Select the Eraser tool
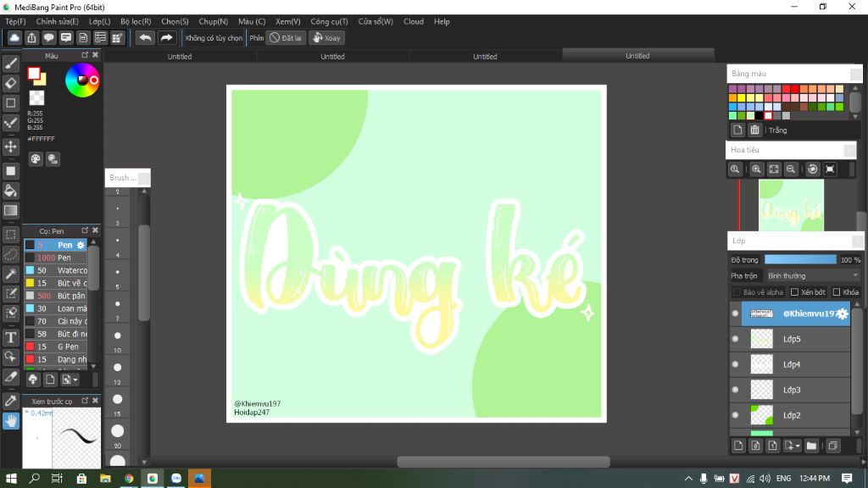Image resolution: width=868 pixels, height=488 pixels. pos(10,84)
